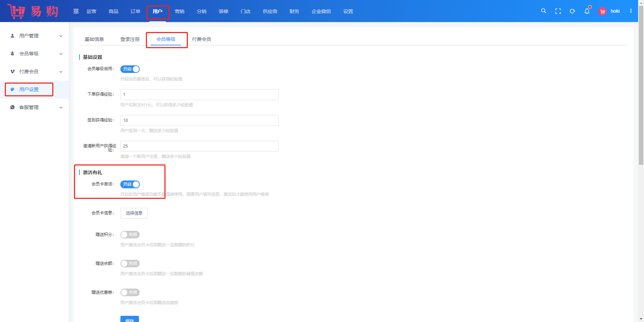This screenshot has width=644, height=322.
Task: Click the 选择信息 button
Action: (x=134, y=213)
